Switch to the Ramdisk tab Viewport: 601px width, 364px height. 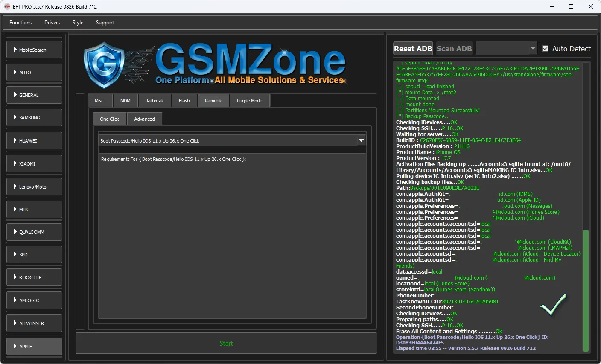point(213,101)
